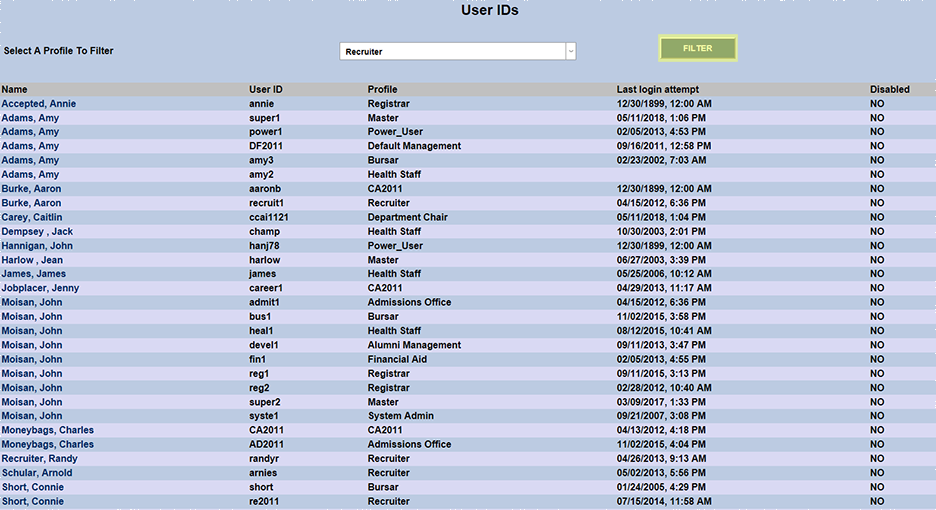Click the green FILTER button
This screenshot has width=936, height=510.
[x=698, y=48]
